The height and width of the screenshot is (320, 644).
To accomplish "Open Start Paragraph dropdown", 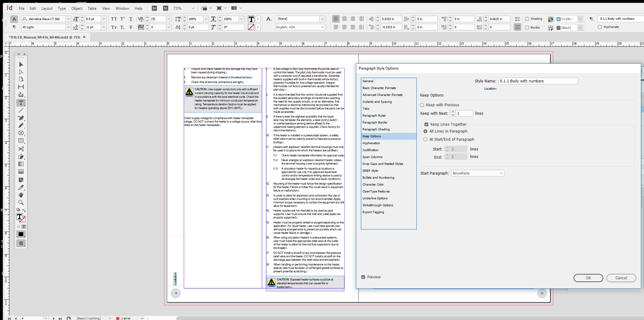I will 477,173.
